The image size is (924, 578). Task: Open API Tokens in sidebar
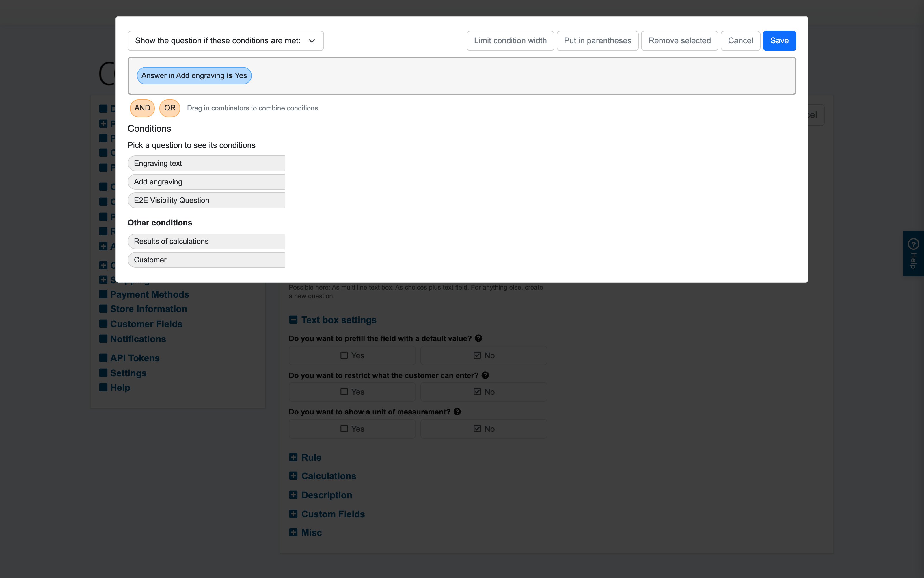coord(135,358)
